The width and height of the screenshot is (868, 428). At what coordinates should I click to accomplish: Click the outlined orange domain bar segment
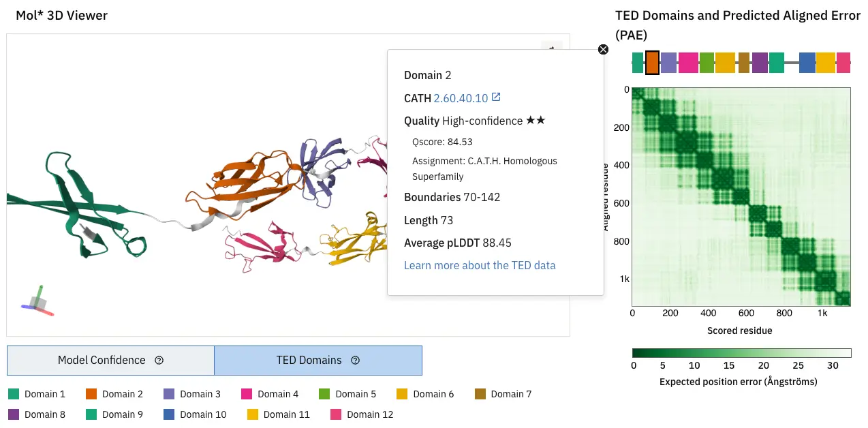(652, 63)
